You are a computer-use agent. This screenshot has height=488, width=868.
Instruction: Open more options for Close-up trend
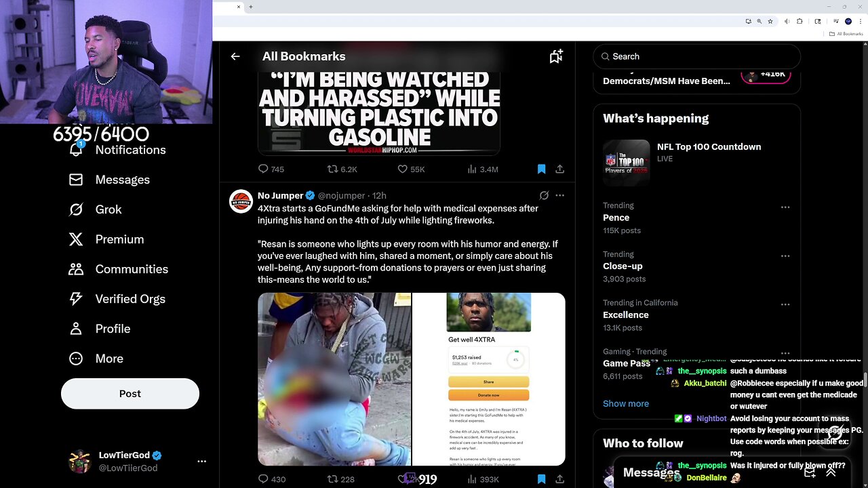tap(785, 256)
